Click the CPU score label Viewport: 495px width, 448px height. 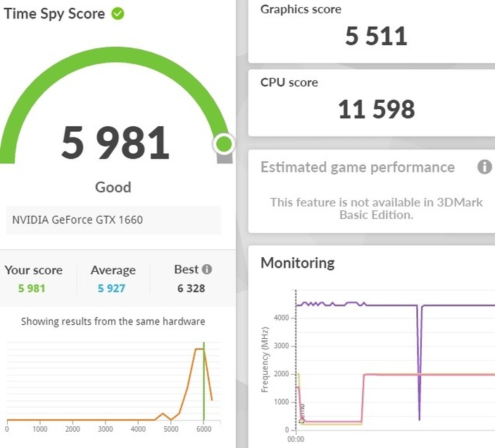point(289,82)
